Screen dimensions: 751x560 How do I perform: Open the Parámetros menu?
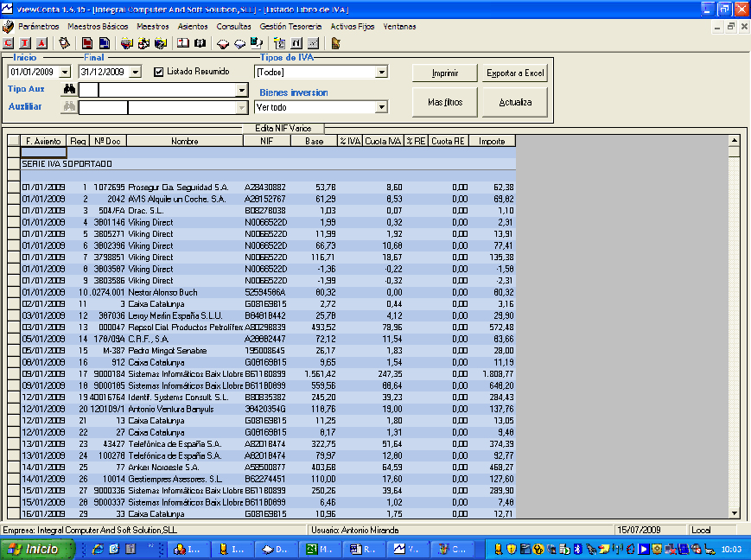pos(39,26)
